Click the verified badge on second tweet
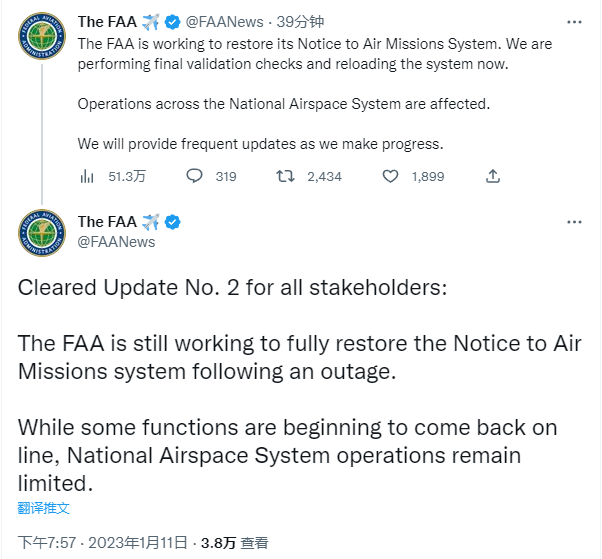602x559 pixels. (x=173, y=222)
